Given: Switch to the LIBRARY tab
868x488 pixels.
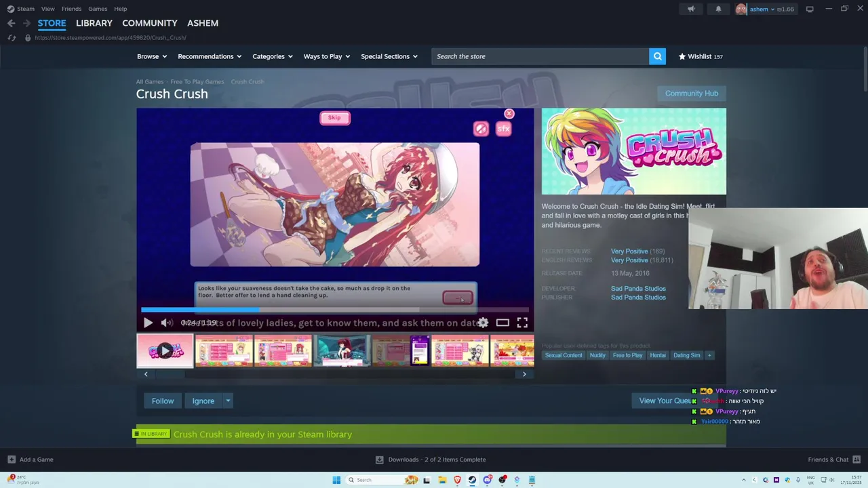Looking at the screenshot, I should tap(94, 23).
